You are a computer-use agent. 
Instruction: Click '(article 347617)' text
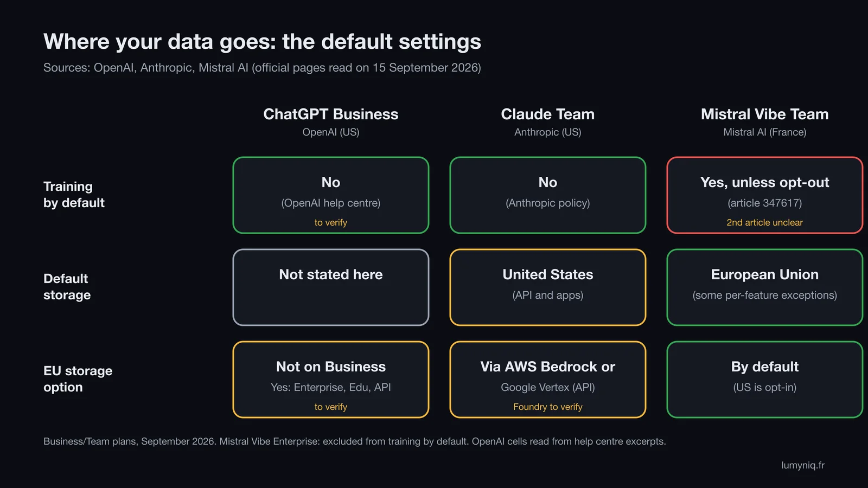pyautogui.click(x=765, y=203)
